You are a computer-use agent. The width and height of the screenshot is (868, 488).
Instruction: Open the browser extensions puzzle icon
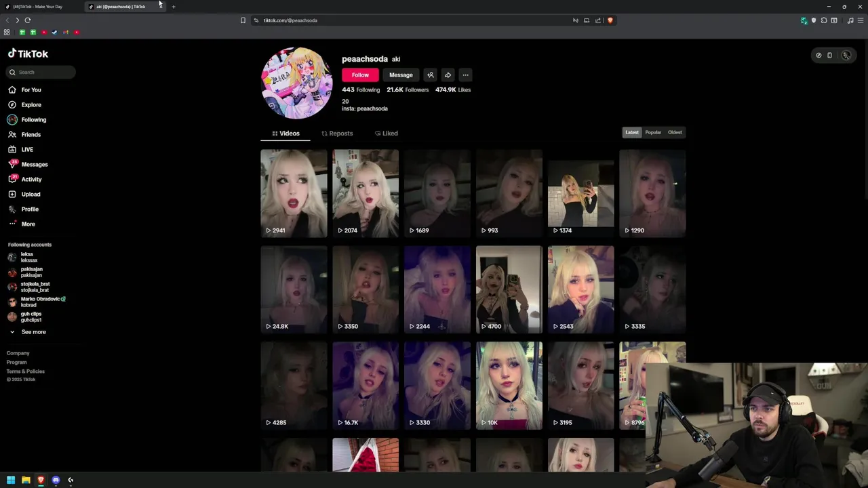tap(824, 20)
